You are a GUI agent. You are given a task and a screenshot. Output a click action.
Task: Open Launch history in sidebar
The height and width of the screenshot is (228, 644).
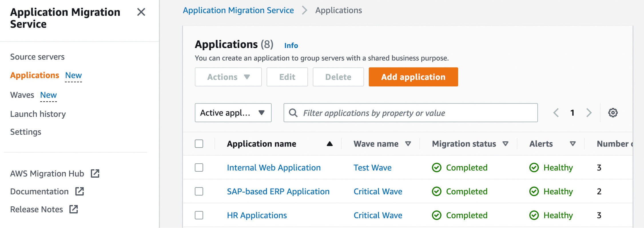[x=38, y=114]
